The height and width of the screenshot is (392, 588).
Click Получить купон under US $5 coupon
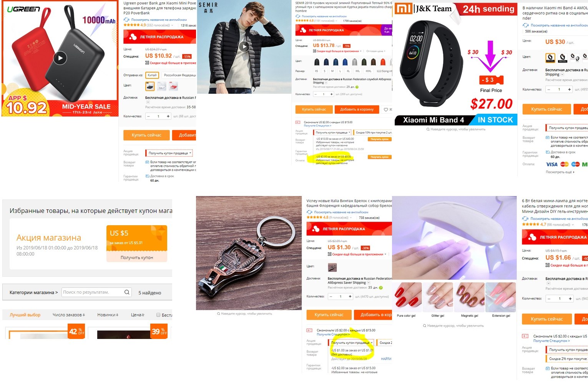tap(137, 257)
